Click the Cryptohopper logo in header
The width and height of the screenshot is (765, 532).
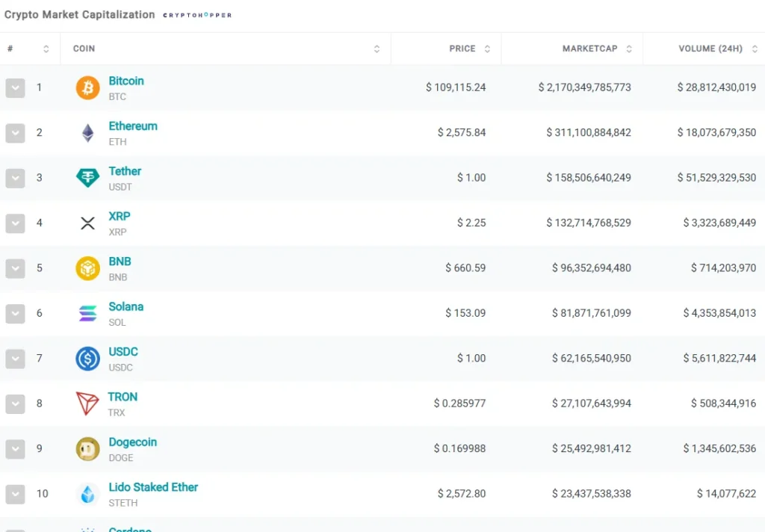pyautogui.click(x=197, y=15)
